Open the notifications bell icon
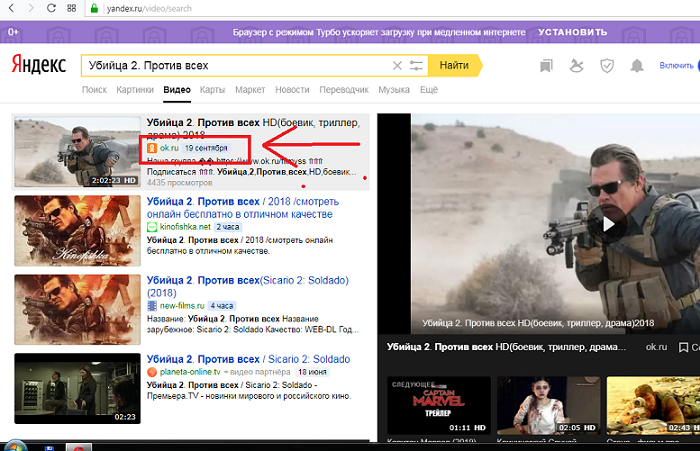This screenshot has width=700, height=451. [637, 66]
